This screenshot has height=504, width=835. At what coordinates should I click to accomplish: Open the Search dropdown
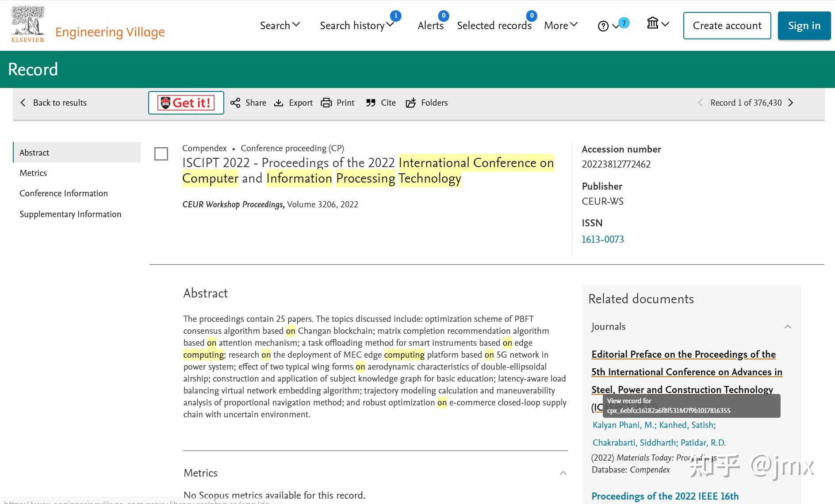click(x=279, y=25)
